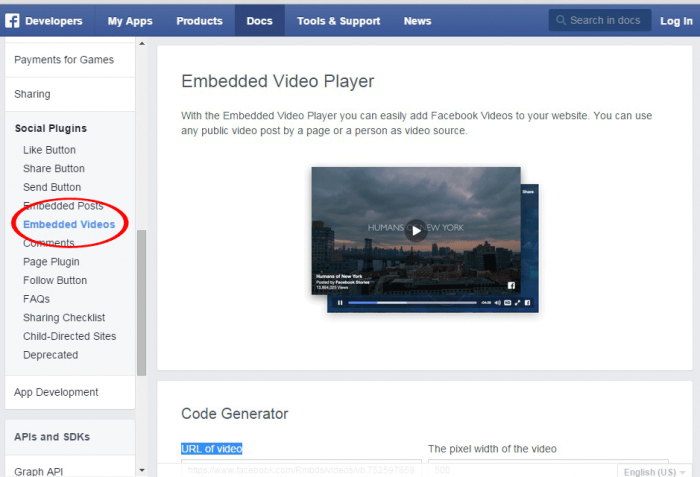
Task: Click the sidebar scrollbar thumb
Action: click(x=142, y=303)
